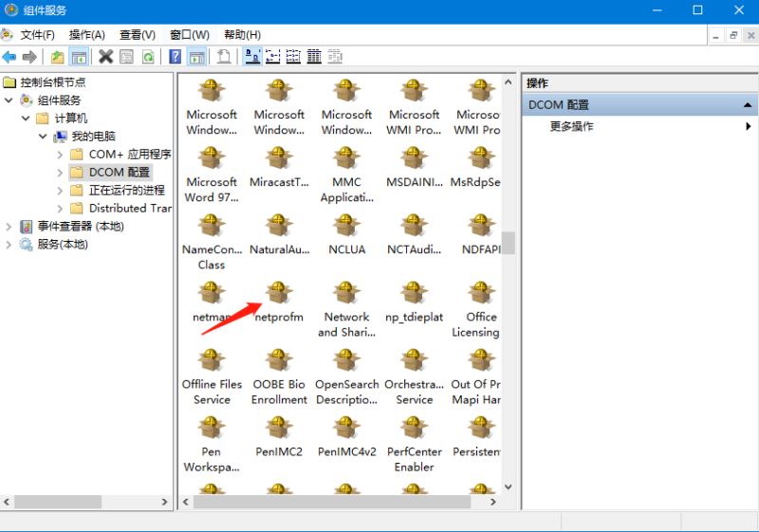Select 服务(本地) in tree
This screenshot has width=759, height=532.
(63, 245)
